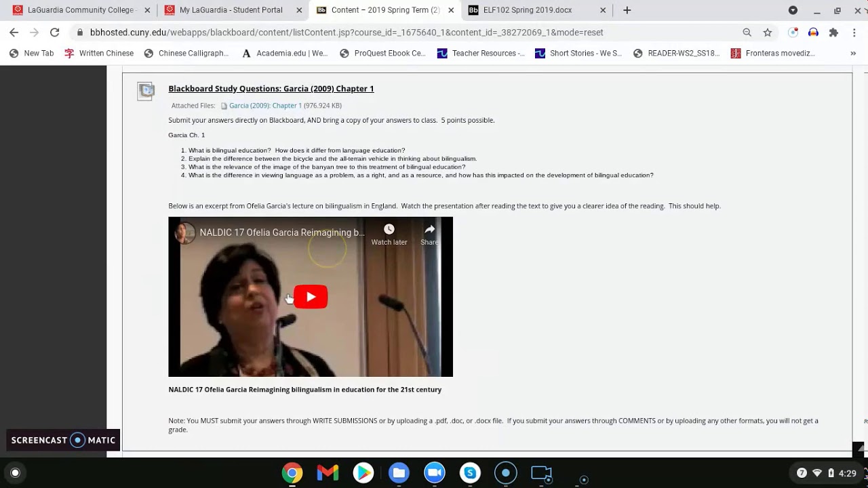Open the Extensions puzzle piece menu
The image size is (868, 488).
pos(833,33)
